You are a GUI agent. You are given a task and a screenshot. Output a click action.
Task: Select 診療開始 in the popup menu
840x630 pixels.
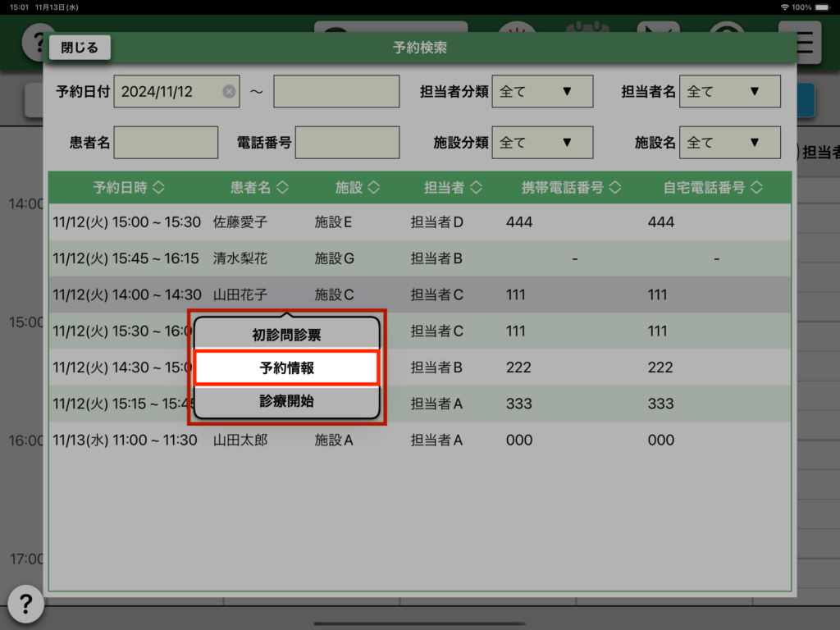286,402
